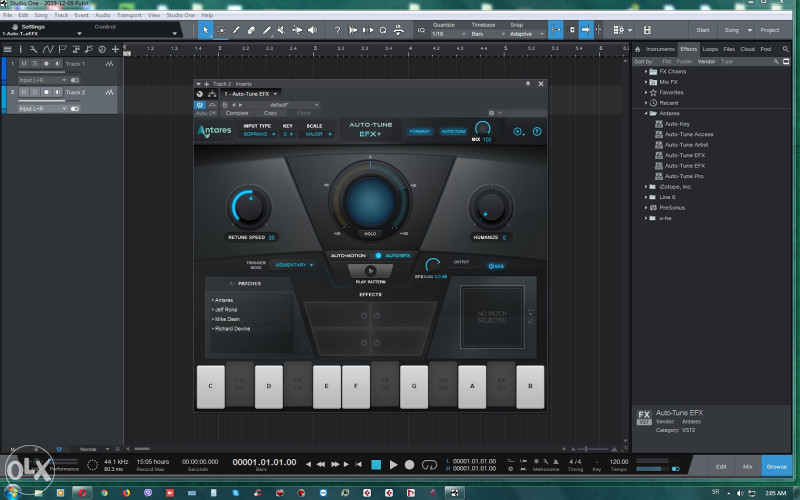
Task: Open the inspector 'i' icon
Action: coord(20,49)
